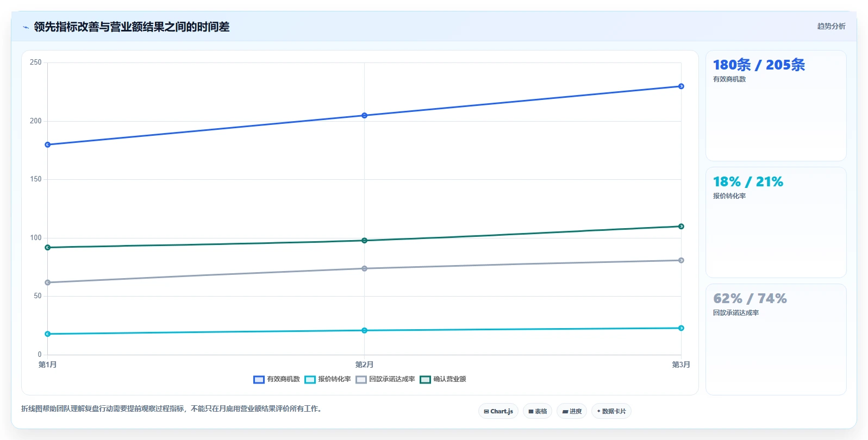Image resolution: width=868 pixels, height=440 pixels.
Task: Hide the 确认营业额 legend series
Action: coord(443,379)
